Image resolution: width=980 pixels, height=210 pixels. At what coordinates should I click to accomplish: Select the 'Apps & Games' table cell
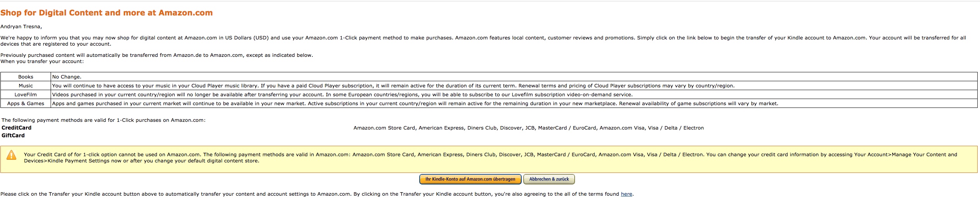point(26,104)
